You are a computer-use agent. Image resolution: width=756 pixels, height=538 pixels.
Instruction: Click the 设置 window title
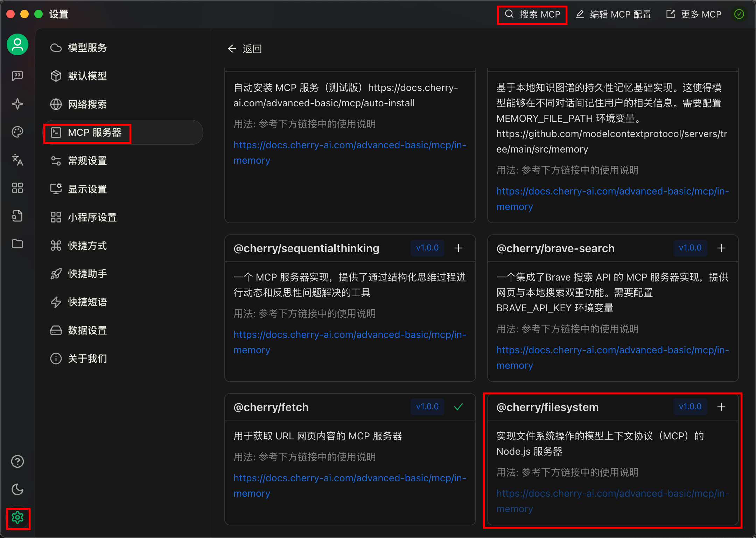tap(59, 14)
